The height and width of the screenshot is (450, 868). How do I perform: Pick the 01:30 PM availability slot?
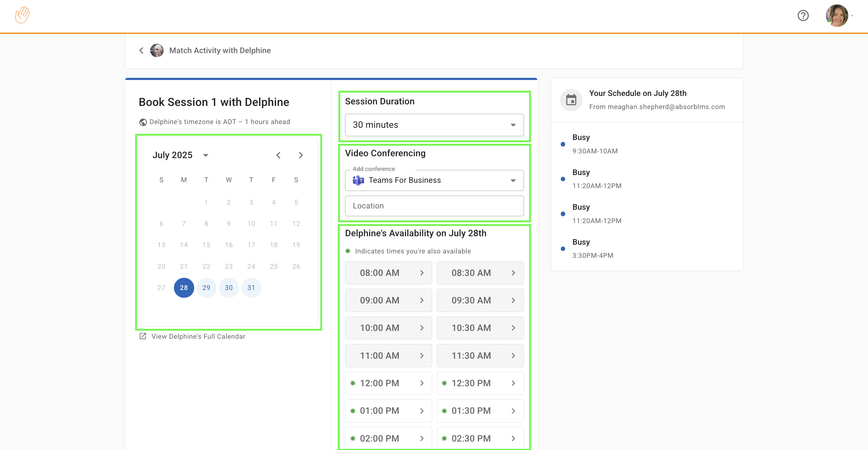(x=480, y=411)
